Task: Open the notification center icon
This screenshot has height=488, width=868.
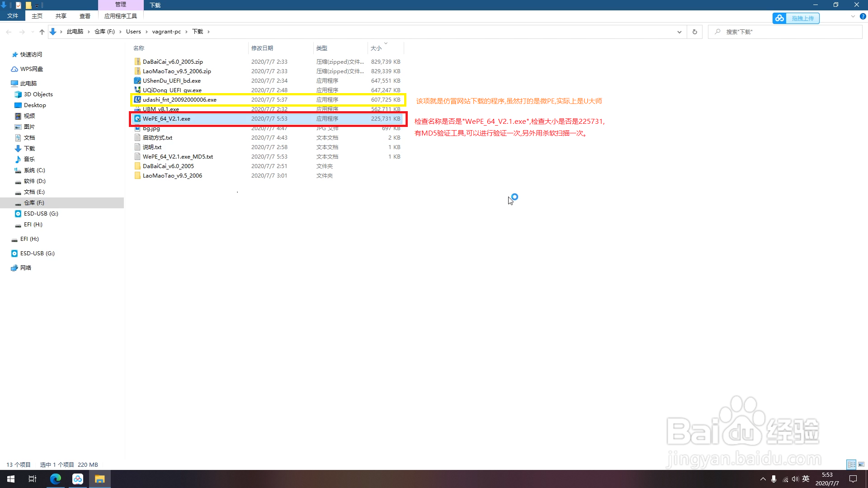Action: coord(853,479)
